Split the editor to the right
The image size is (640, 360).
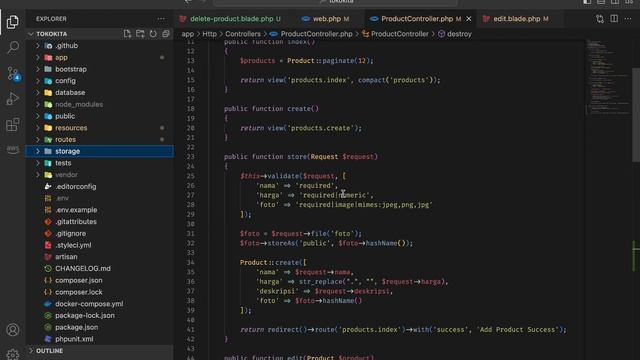click(614, 19)
